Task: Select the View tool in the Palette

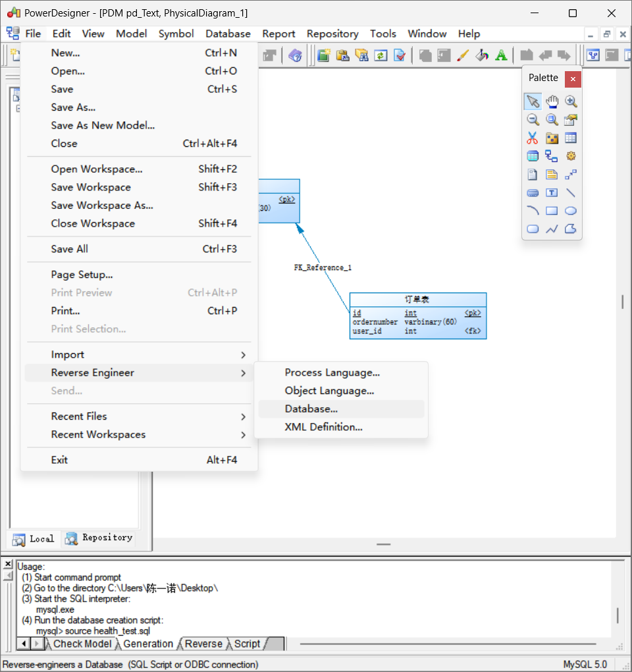Action: 533,156
